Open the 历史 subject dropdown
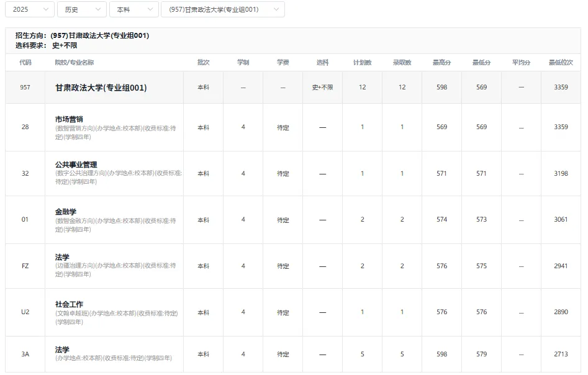Image resolution: width=588 pixels, height=375 pixels. [x=82, y=9]
